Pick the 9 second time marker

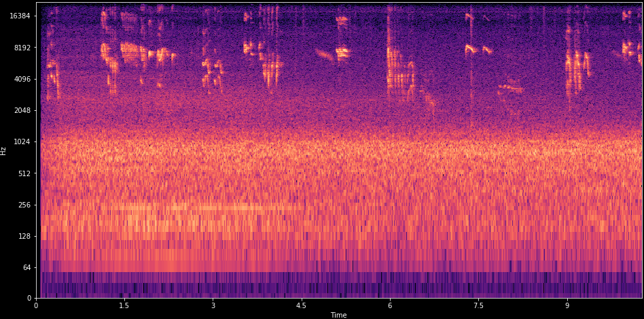click(x=567, y=306)
